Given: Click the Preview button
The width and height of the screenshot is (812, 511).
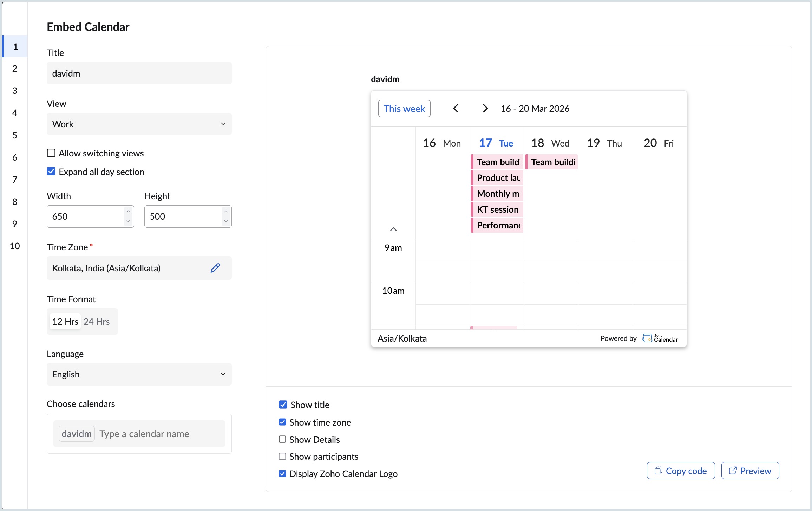Looking at the screenshot, I should (x=750, y=470).
